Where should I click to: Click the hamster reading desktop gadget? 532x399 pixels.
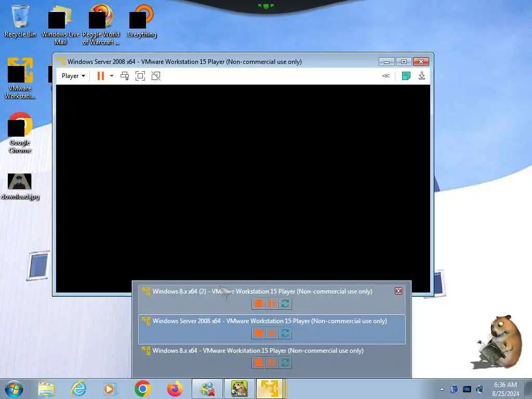(x=497, y=342)
